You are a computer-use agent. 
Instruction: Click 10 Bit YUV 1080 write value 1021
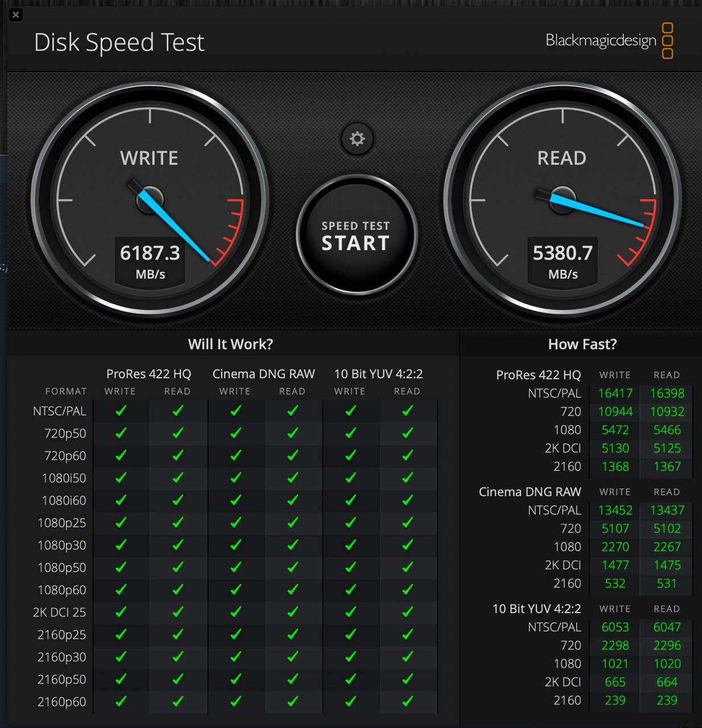tap(615, 664)
